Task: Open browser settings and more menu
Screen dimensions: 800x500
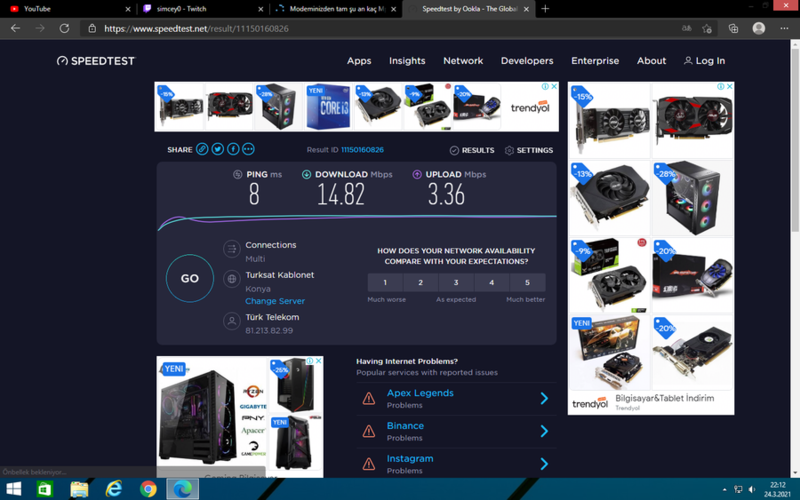Action: pyautogui.click(x=784, y=29)
